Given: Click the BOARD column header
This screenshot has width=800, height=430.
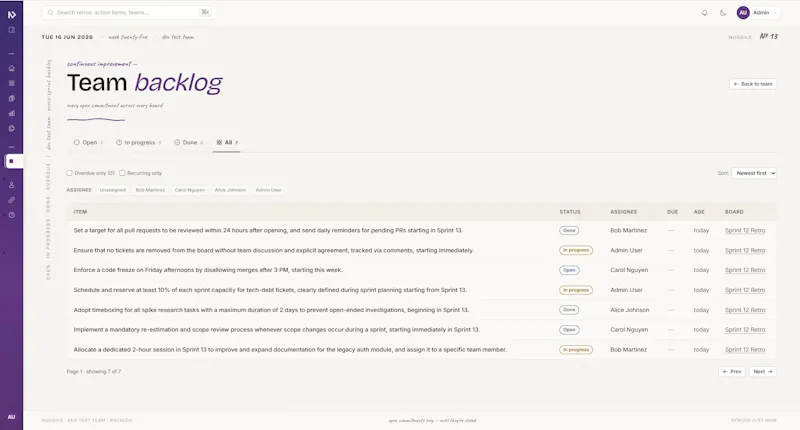Looking at the screenshot, I should click(734, 212).
